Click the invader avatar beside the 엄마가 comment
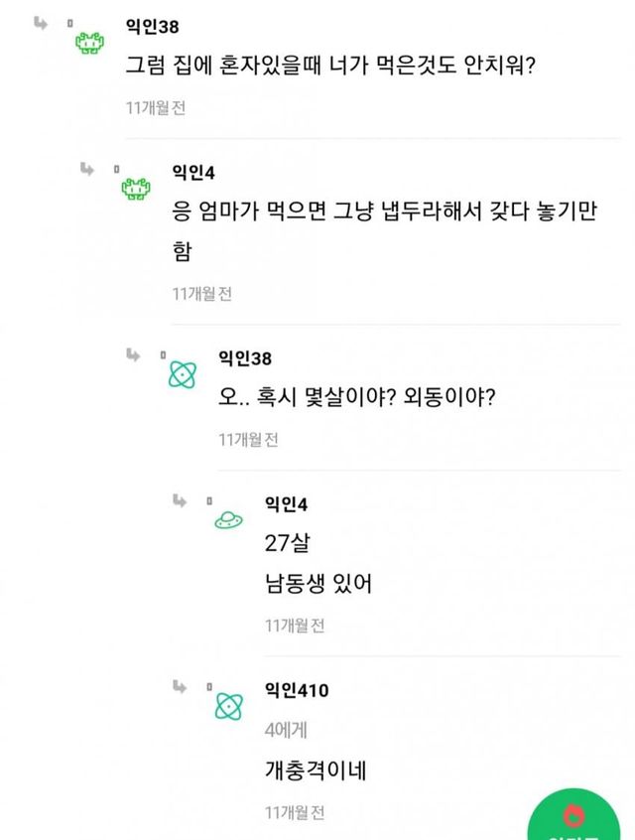This screenshot has width=635, height=840. coord(136,187)
